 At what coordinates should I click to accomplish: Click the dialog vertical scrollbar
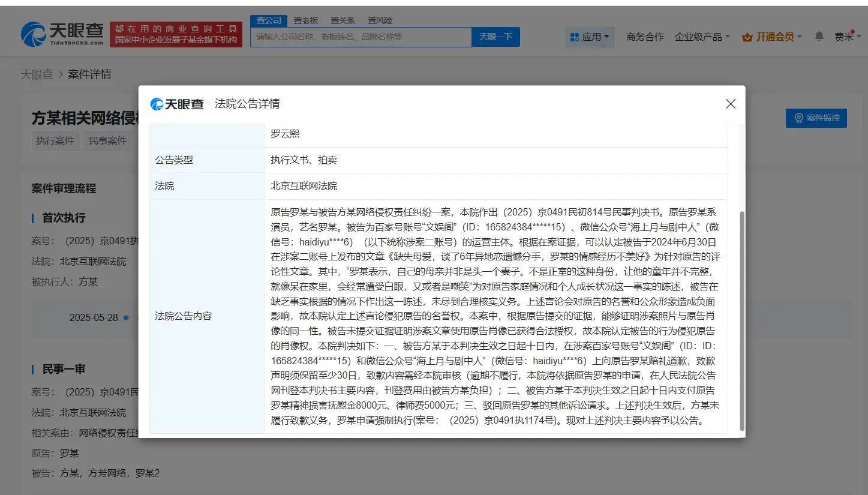click(742, 321)
